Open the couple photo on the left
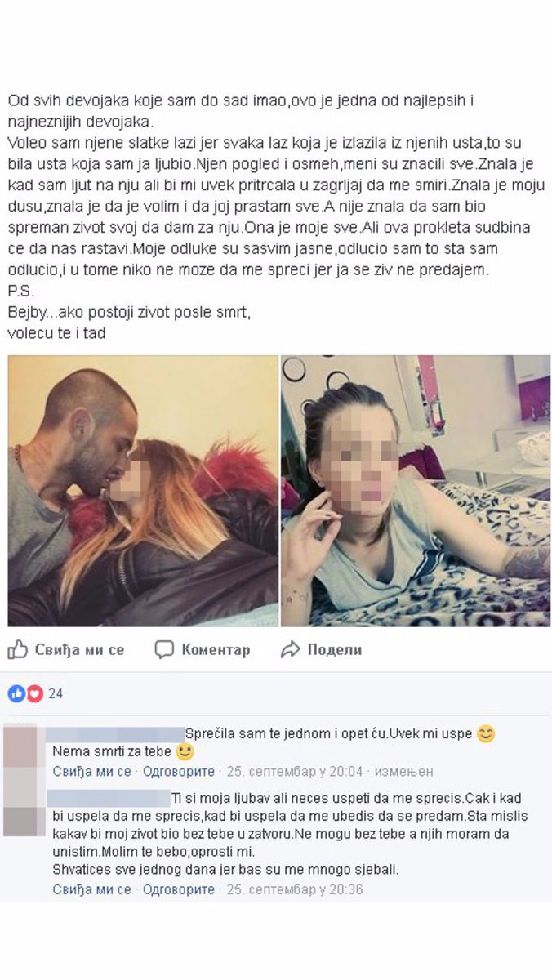552x980 pixels. tap(143, 491)
